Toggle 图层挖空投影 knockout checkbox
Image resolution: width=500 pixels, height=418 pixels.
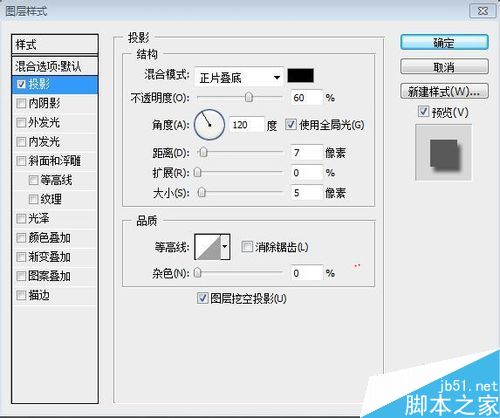pyautogui.click(x=203, y=298)
